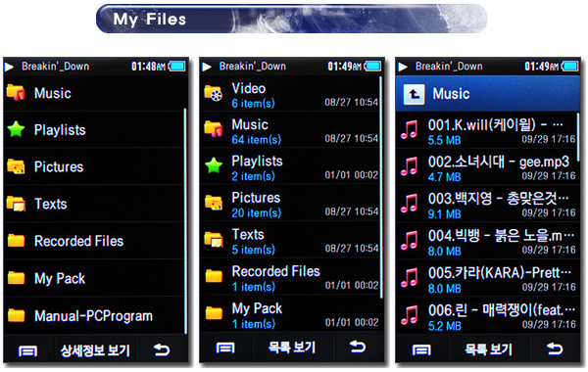588x372 pixels.
Task: Tap music note icon for 004 track
Action: pyautogui.click(x=409, y=241)
